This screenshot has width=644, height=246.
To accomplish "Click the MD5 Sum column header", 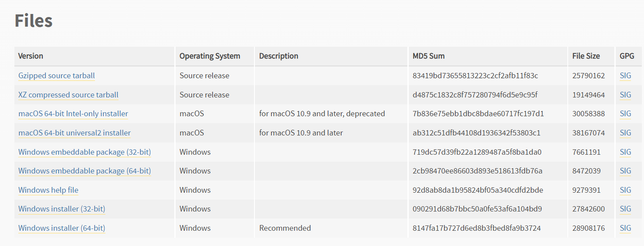I will (x=428, y=56).
